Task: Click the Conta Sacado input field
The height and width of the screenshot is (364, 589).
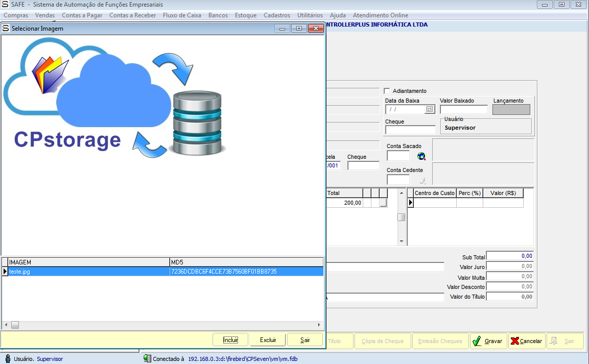Action: 398,156
